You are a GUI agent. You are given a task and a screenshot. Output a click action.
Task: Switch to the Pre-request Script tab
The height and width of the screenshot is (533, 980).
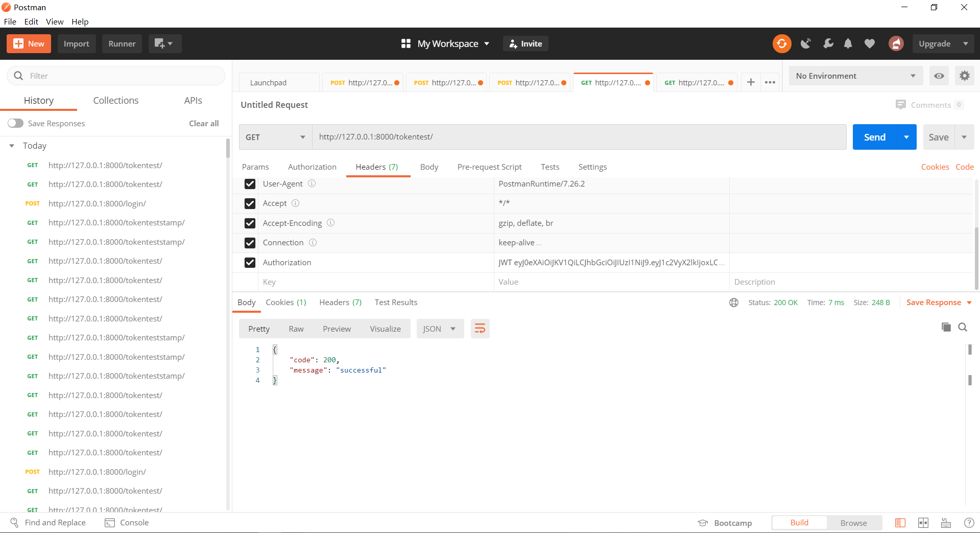pyautogui.click(x=489, y=167)
